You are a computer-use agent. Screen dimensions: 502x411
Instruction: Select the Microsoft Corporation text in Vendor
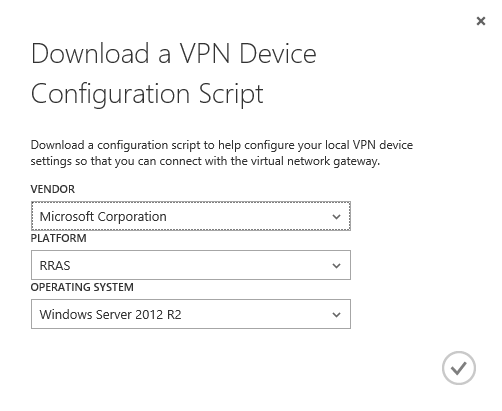pos(103,217)
